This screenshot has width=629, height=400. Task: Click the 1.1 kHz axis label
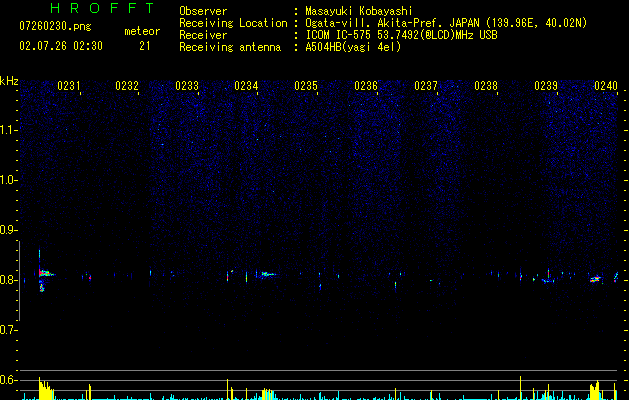click(x=8, y=130)
